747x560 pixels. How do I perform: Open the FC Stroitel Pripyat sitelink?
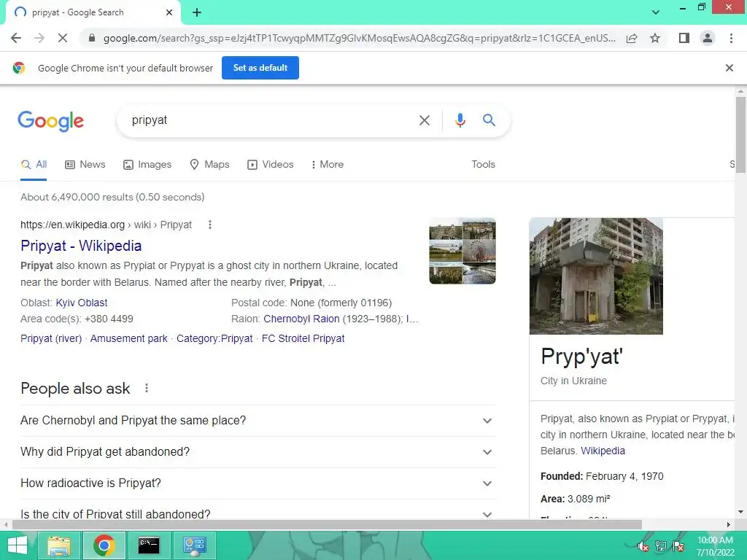(303, 338)
